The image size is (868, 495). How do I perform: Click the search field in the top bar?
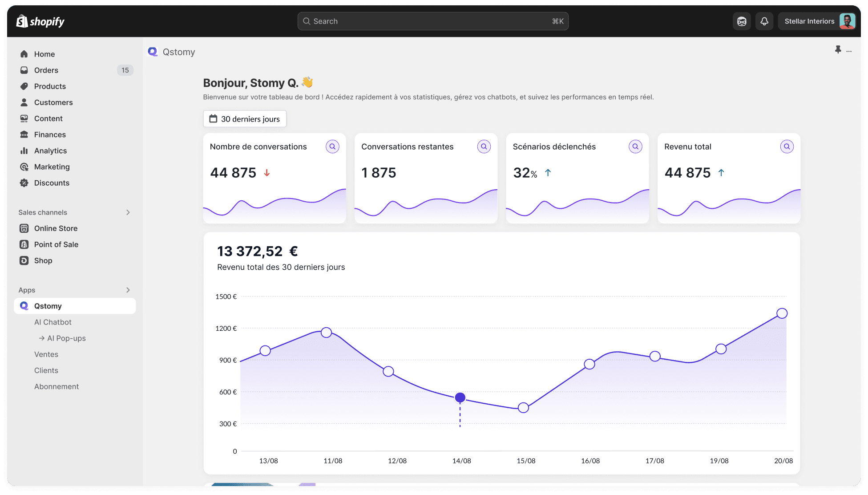432,21
